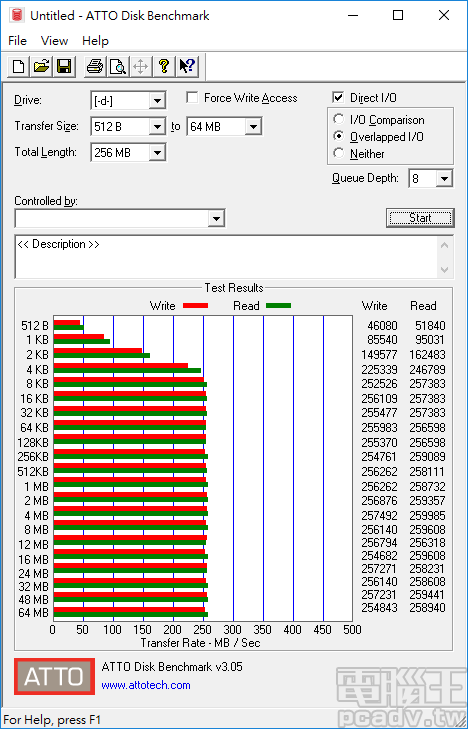The height and width of the screenshot is (729, 468).
Task: Click the 4 KB row label
Action: click(x=38, y=370)
